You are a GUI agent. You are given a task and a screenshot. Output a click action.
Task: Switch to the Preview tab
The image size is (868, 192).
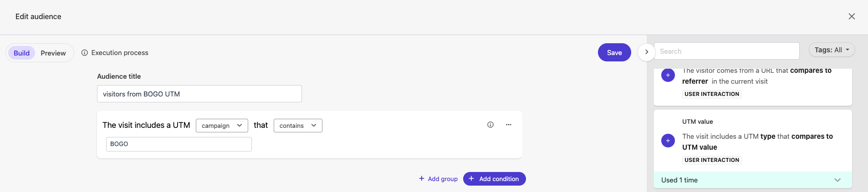click(53, 53)
